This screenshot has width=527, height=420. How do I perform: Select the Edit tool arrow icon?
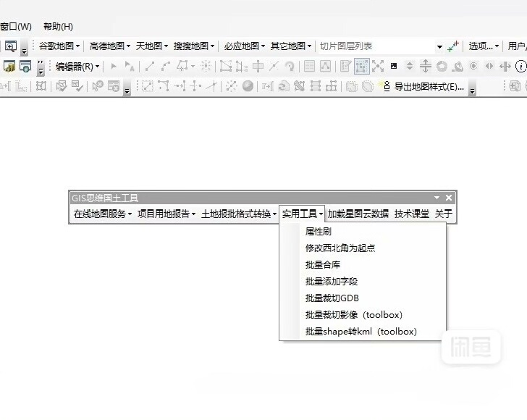click(x=114, y=67)
